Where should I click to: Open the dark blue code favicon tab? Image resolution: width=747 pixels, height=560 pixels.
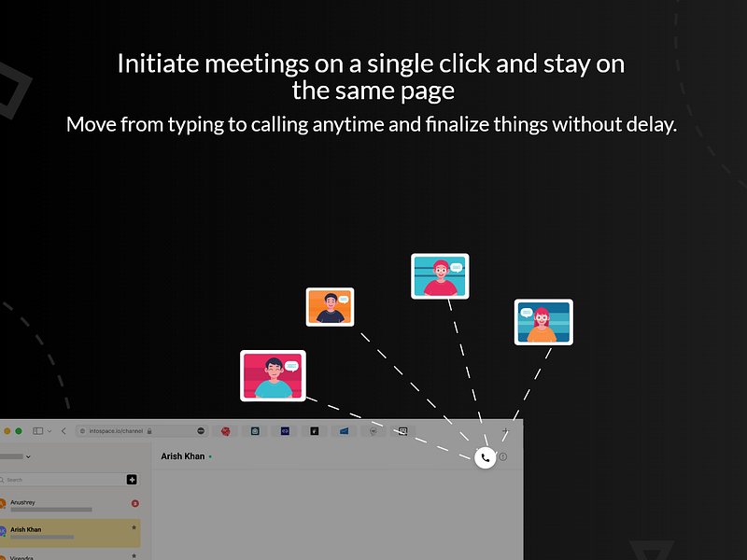[285, 431]
